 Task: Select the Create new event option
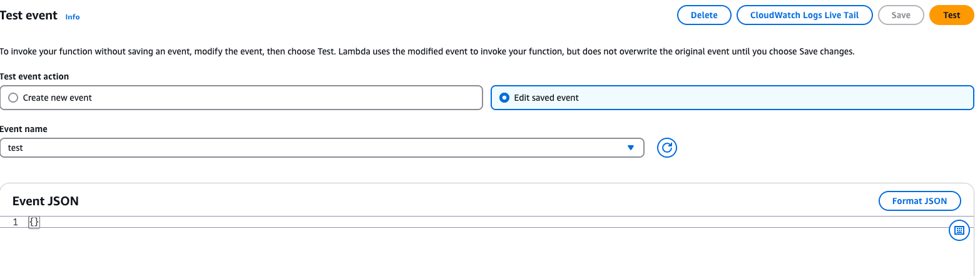pyautogui.click(x=242, y=98)
